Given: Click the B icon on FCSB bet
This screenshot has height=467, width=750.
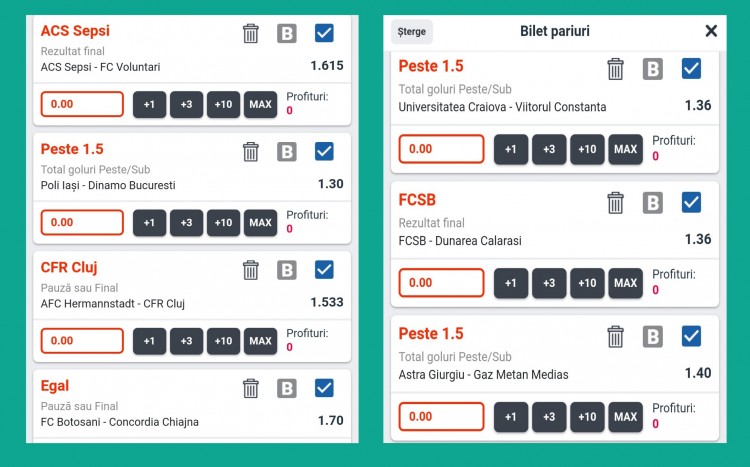Looking at the screenshot, I should click(x=653, y=203).
